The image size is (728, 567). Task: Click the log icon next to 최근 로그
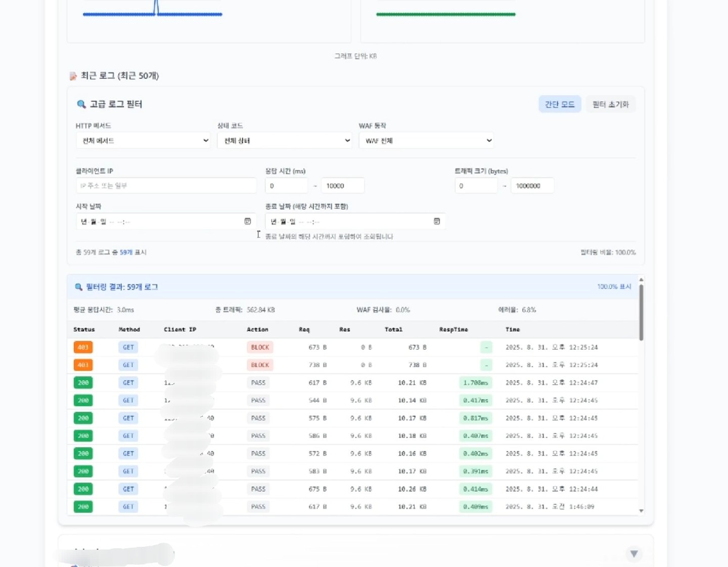[x=73, y=76]
